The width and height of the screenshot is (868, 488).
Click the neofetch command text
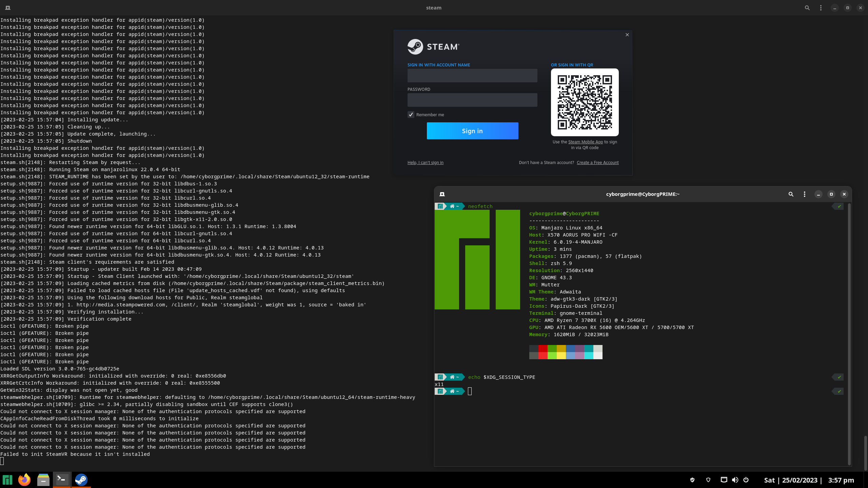coord(480,206)
